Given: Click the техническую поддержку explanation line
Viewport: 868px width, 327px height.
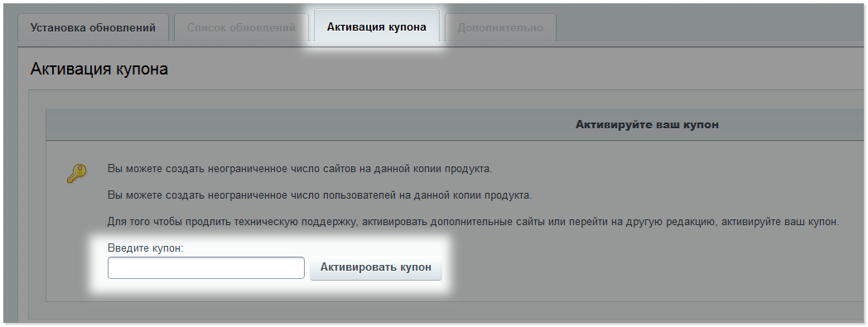Looking at the screenshot, I should (473, 223).
